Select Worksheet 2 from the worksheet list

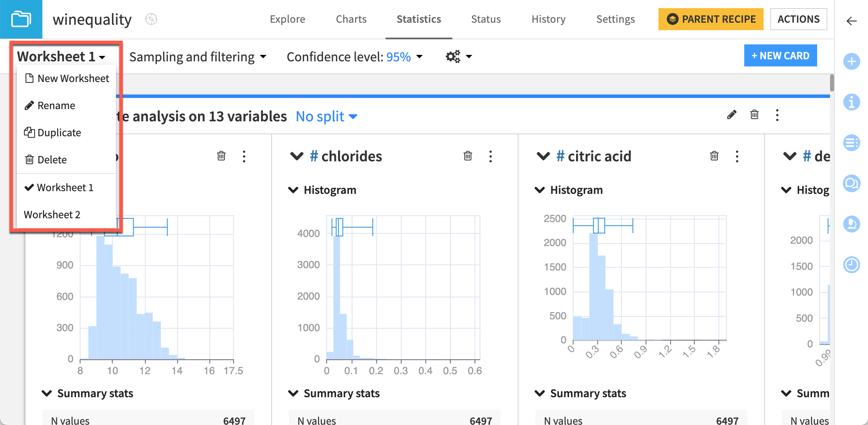click(x=53, y=215)
